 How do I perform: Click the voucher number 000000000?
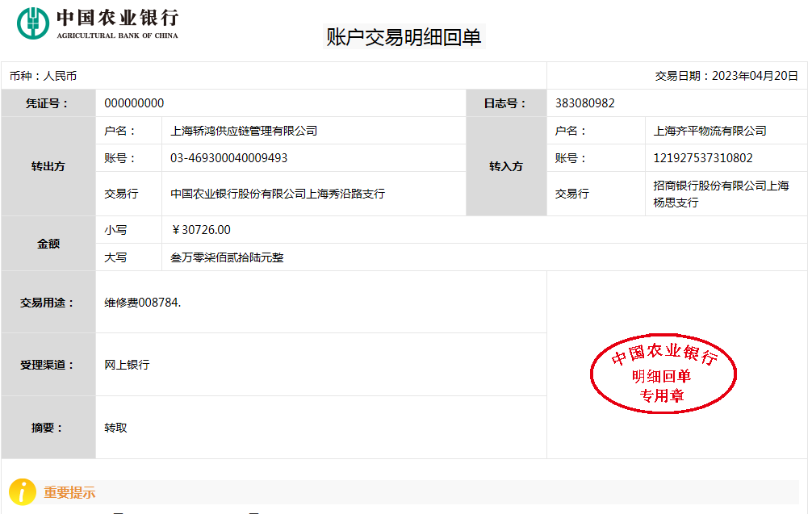pos(134,103)
